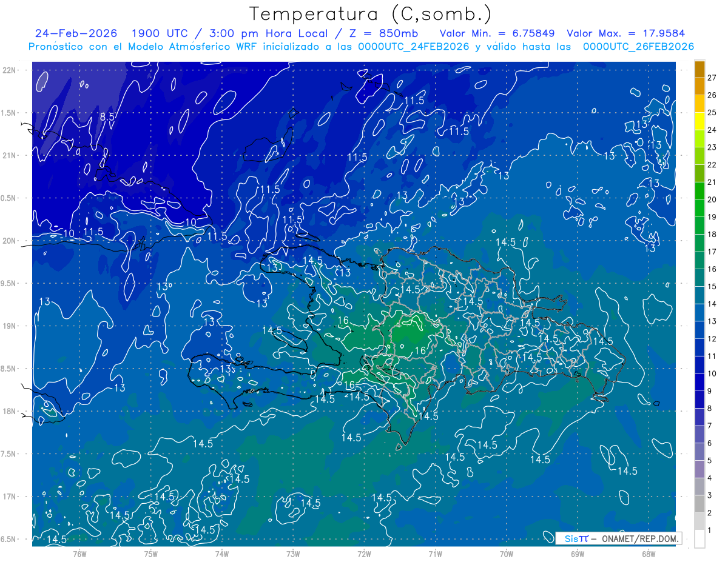Screen dimensions: 728x562
Task: Click the '0000UTC_26FEB2026' valid-until time
Action: [x=638, y=47]
